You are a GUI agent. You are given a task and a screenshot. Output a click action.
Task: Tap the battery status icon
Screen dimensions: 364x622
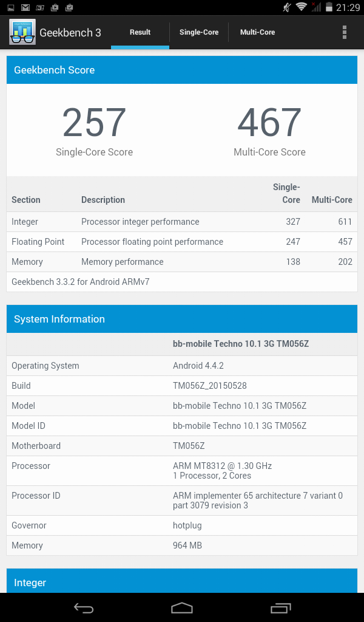pos(328,7)
